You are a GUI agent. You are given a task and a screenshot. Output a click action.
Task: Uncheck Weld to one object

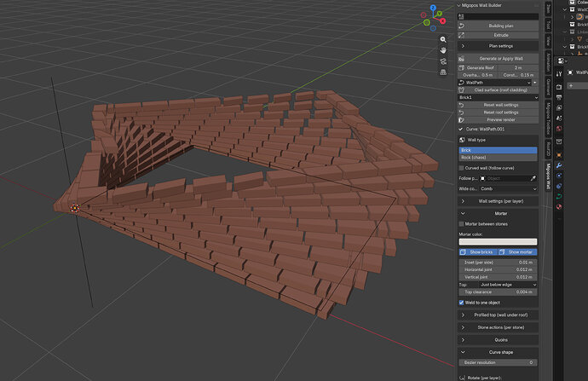[x=462, y=303]
